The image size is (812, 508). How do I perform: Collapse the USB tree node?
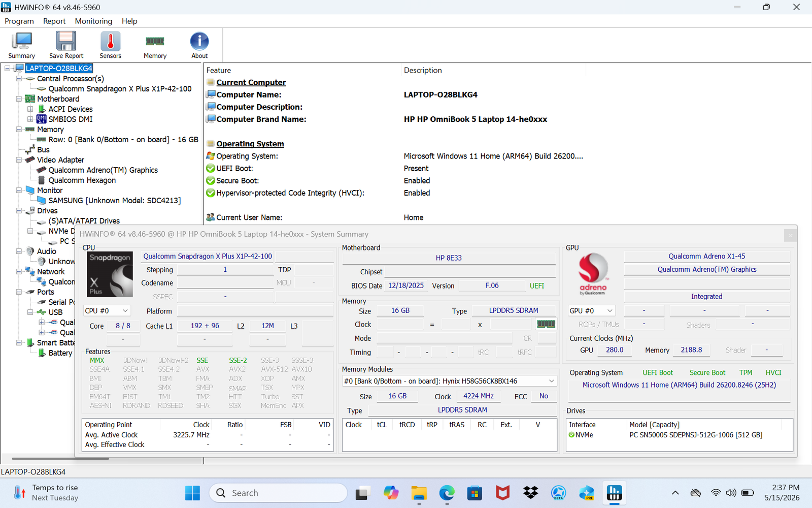pos(30,312)
